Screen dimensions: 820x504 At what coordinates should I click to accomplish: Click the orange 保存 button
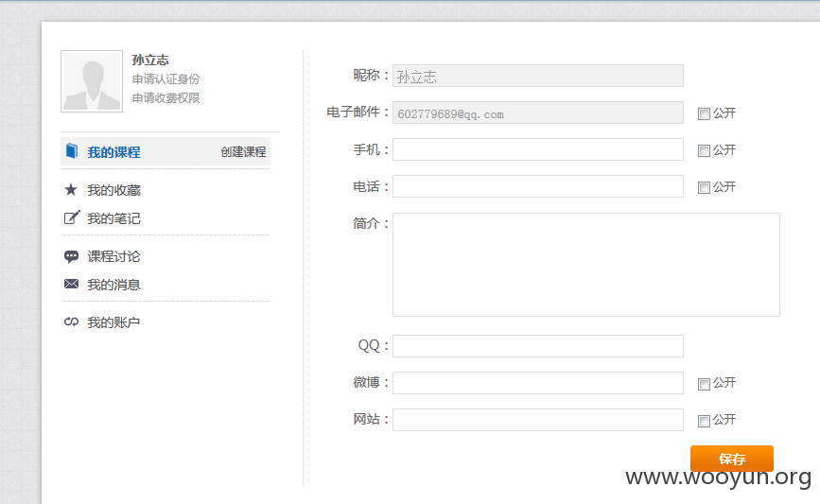click(732, 459)
